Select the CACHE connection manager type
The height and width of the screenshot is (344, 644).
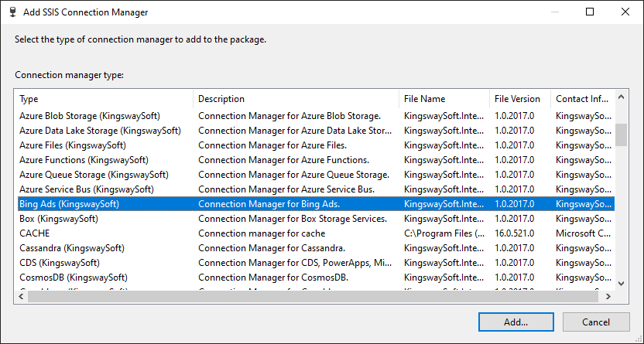pos(316,233)
